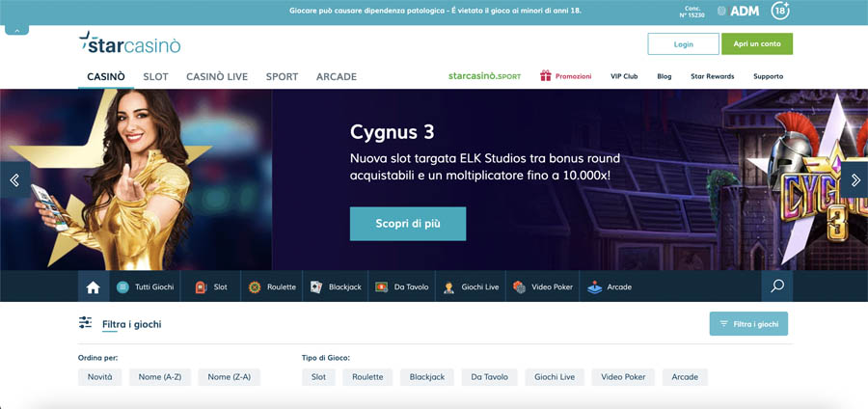Viewport: 868px width, 409px height.
Task: Show next banner slide
Action: tap(854, 179)
